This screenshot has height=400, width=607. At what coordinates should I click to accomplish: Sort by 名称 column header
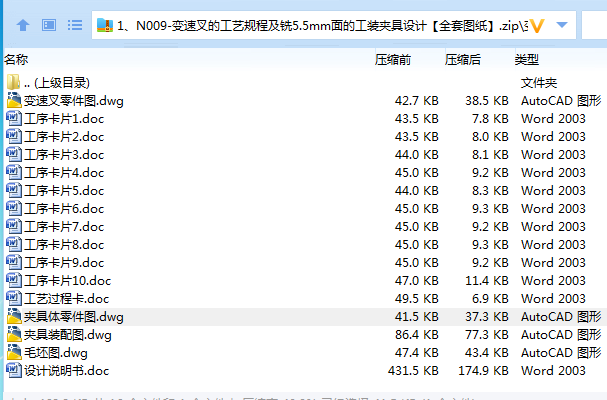click(x=16, y=60)
